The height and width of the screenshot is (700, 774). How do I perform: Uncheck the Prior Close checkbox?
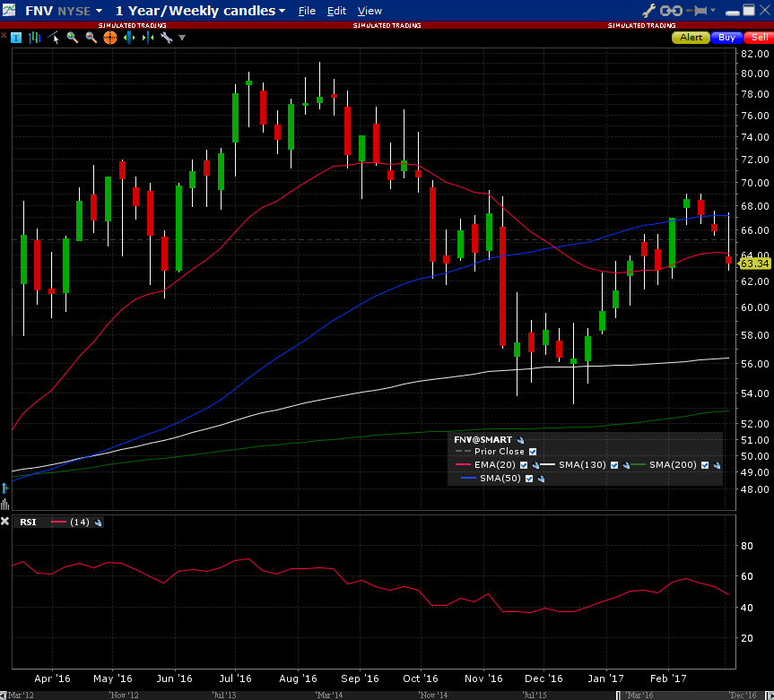point(533,452)
